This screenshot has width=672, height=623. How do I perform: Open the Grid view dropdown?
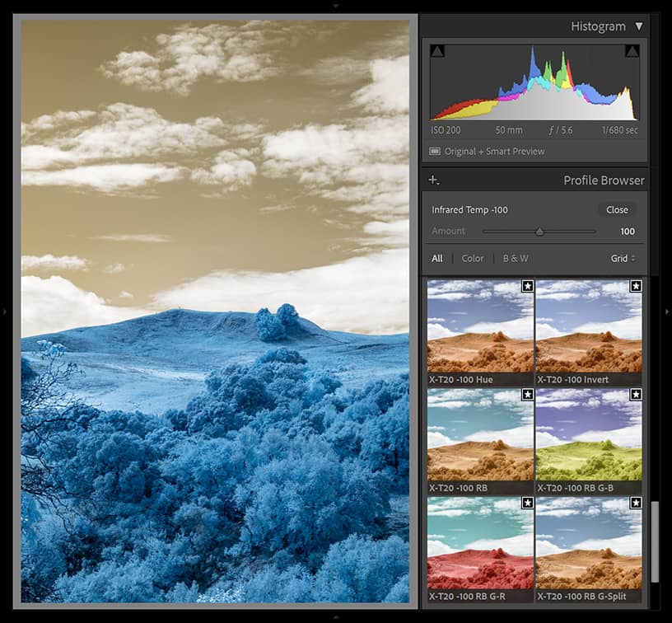click(622, 258)
